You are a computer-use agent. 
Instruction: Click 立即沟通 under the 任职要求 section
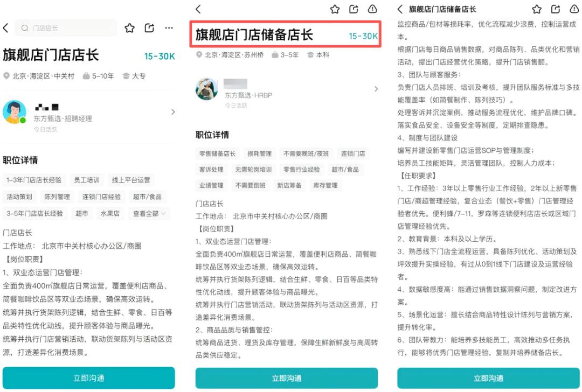pos(488,378)
